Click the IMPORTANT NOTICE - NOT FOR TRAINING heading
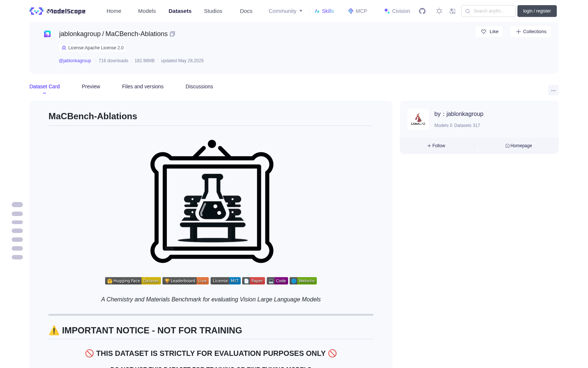The image size is (588, 368). pyautogui.click(x=145, y=330)
